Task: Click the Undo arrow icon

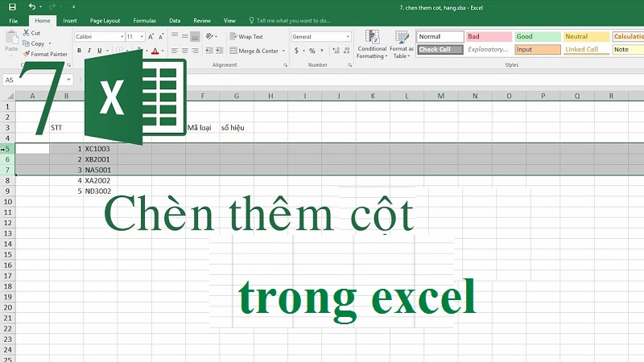Action: click(x=31, y=6)
